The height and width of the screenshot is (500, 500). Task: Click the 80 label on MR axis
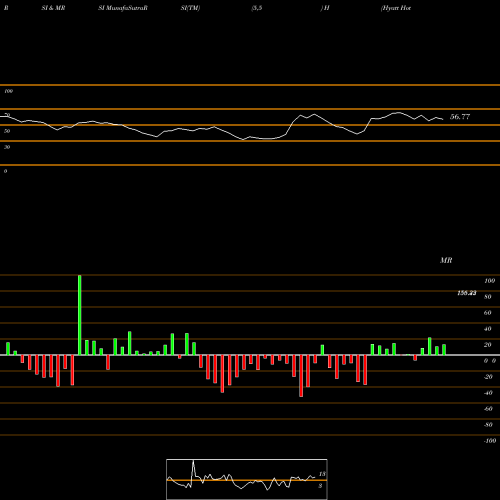click(x=488, y=297)
